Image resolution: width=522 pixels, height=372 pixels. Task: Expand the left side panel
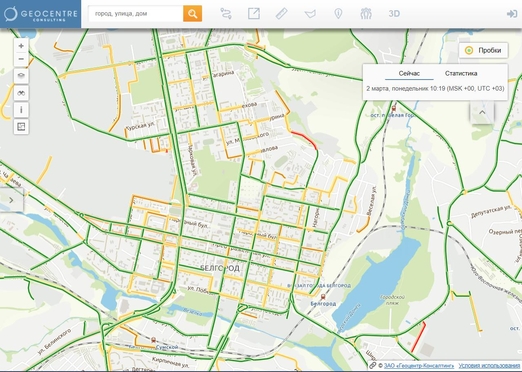(x=11, y=200)
